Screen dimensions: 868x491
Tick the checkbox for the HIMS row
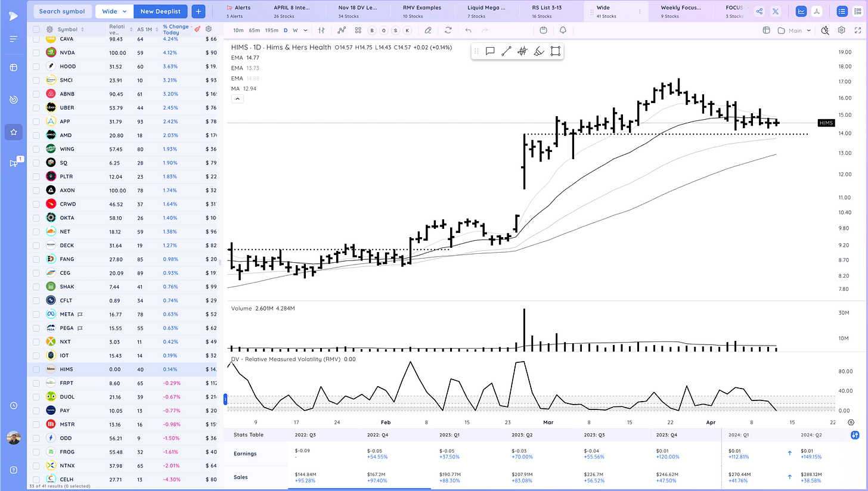coord(36,369)
